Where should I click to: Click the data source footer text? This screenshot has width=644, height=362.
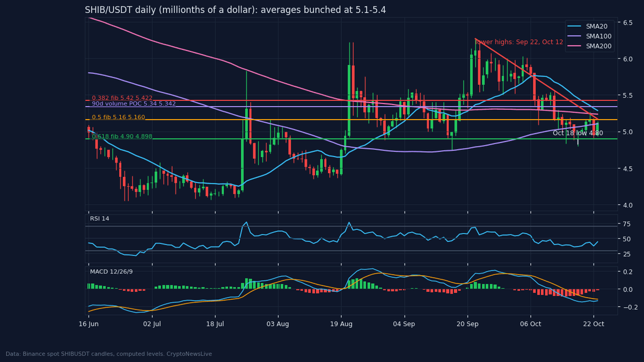click(109, 354)
